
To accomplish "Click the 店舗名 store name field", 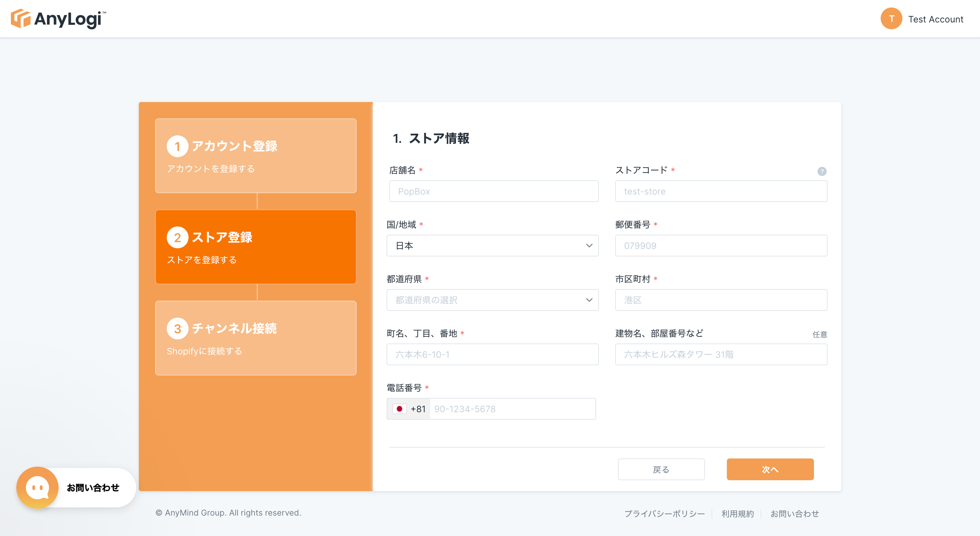I will tap(493, 191).
